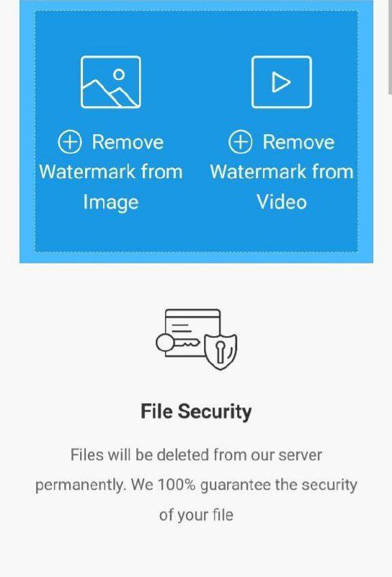Click the key graphic in security illustration
The image size is (392, 577).
pyautogui.click(x=177, y=343)
